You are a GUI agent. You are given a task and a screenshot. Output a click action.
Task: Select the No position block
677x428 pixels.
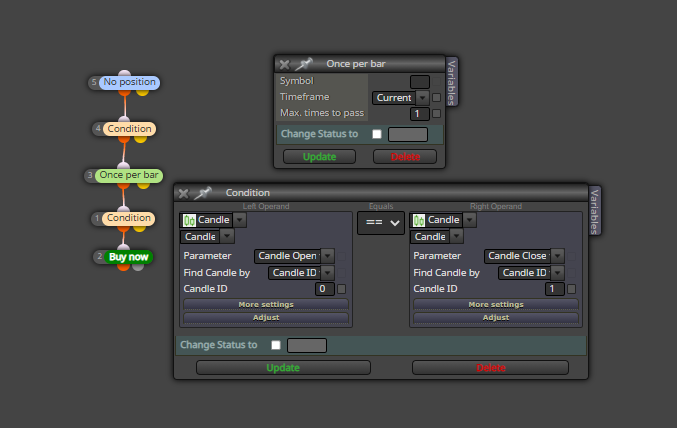pyautogui.click(x=129, y=82)
